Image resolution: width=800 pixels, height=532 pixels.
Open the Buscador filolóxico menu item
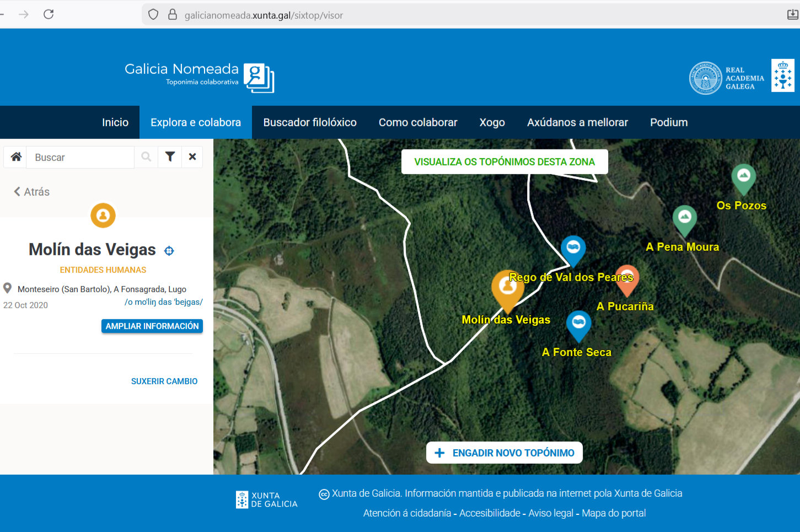(x=310, y=122)
